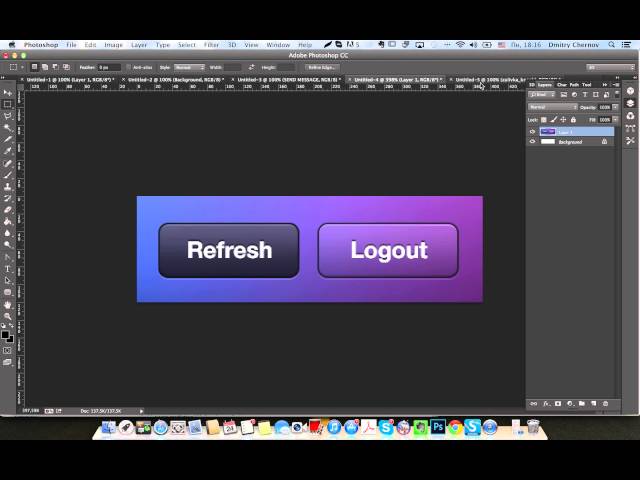
Task: Select the Eraser tool
Action: coord(7,210)
